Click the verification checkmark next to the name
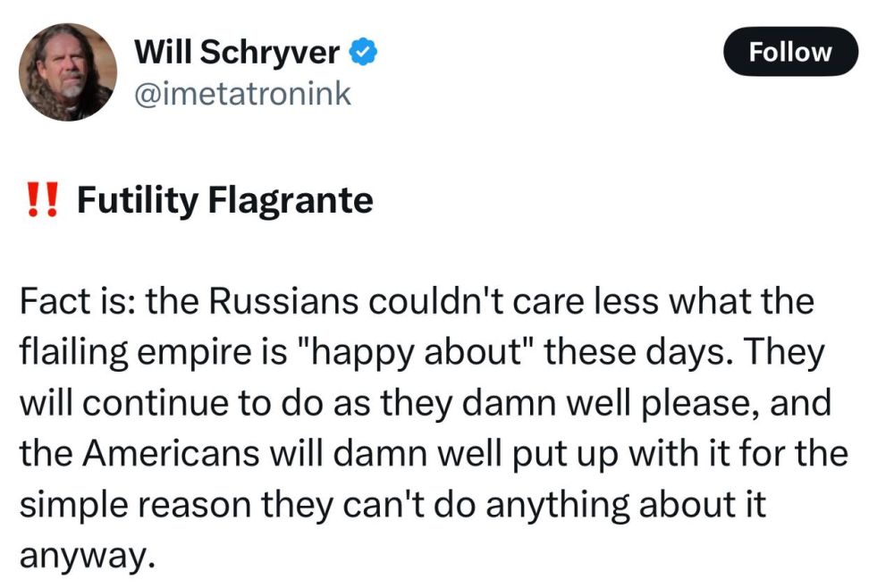The width and height of the screenshot is (894, 588). 361,51
